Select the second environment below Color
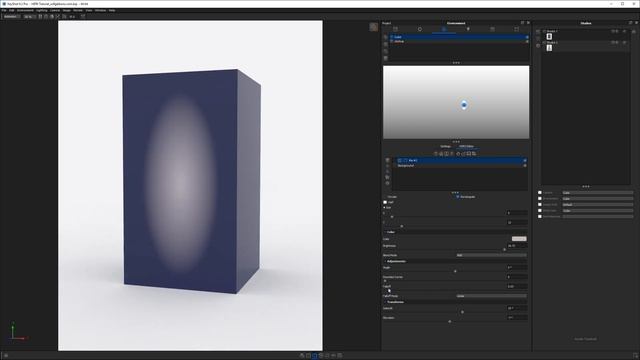The height and width of the screenshot is (360, 640). (x=459, y=41)
